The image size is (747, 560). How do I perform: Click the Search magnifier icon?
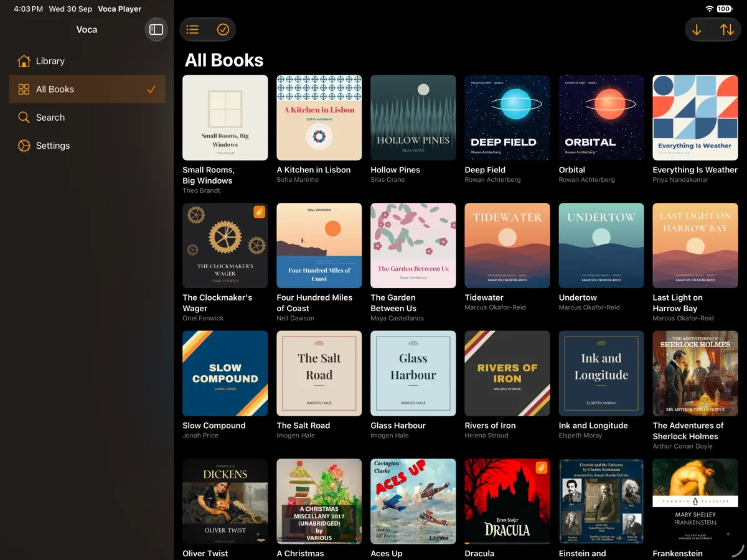[24, 117]
